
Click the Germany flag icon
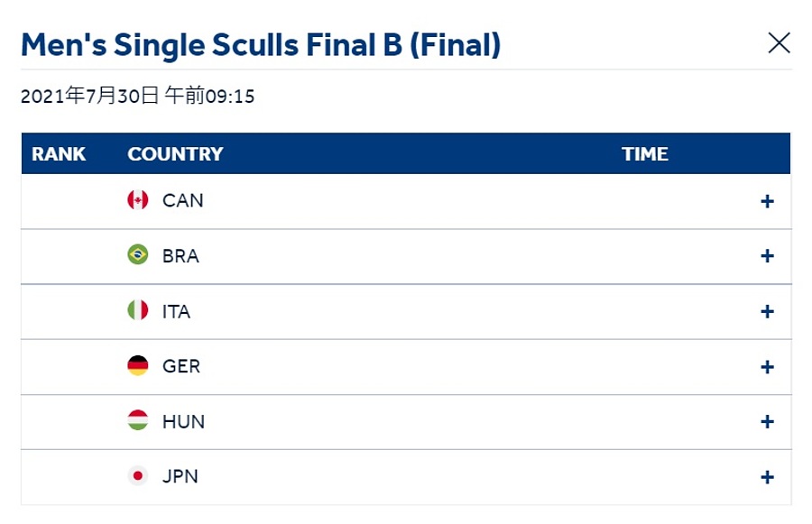[x=138, y=365]
